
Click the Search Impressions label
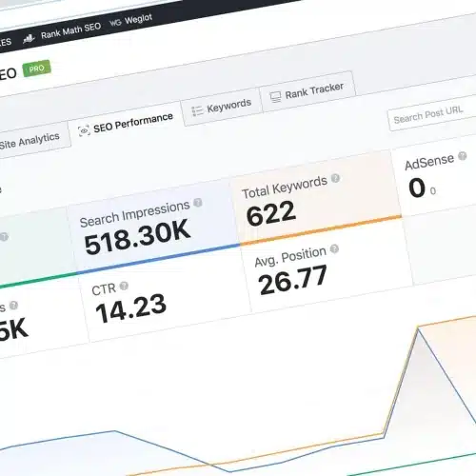click(134, 214)
